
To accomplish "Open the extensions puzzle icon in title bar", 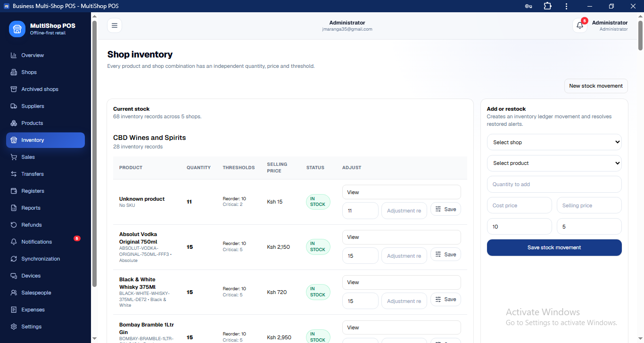I will [547, 6].
